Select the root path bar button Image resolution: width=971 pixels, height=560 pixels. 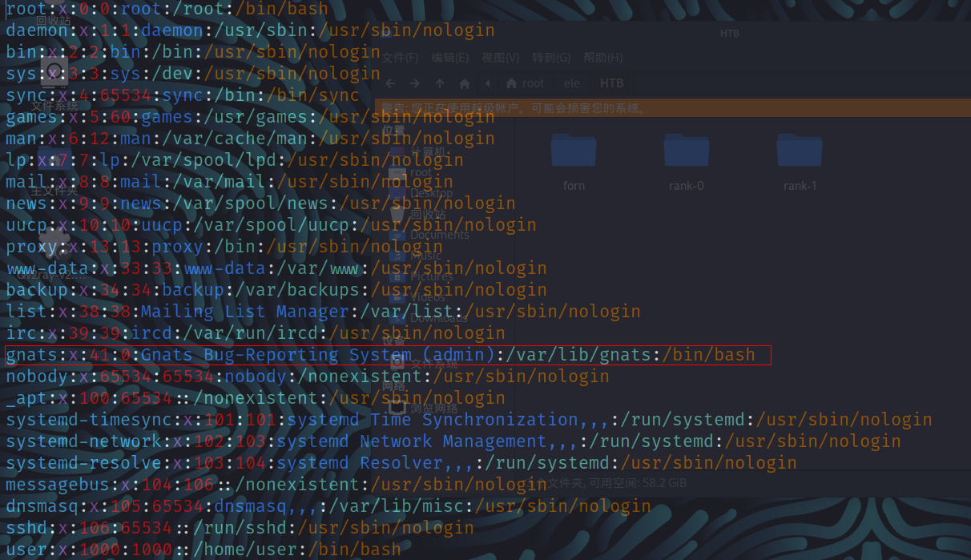[x=526, y=83]
